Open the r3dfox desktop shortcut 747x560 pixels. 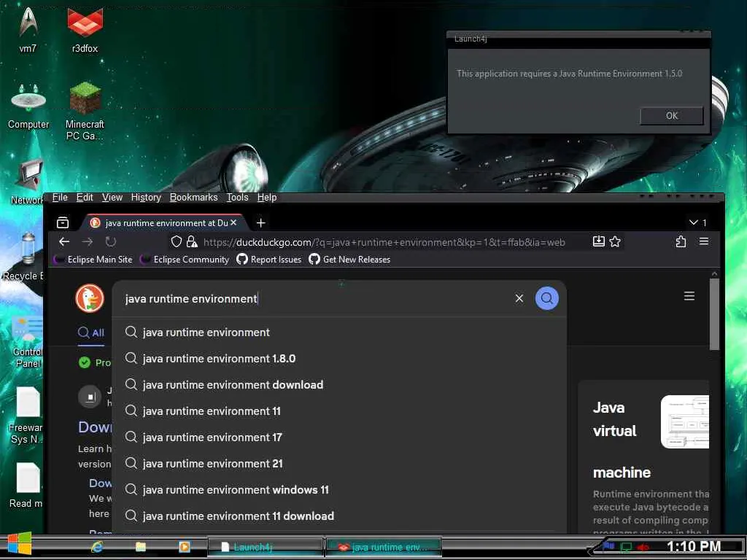[85, 28]
